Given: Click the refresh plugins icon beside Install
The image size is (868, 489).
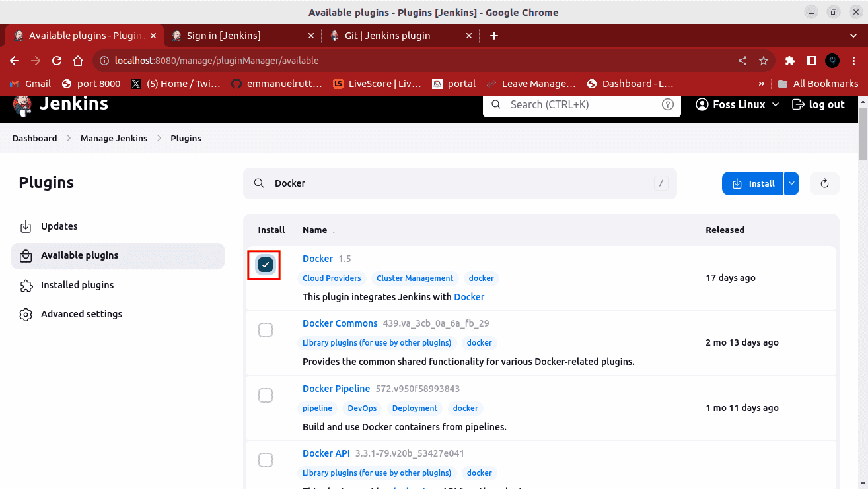Looking at the screenshot, I should pyautogui.click(x=824, y=183).
